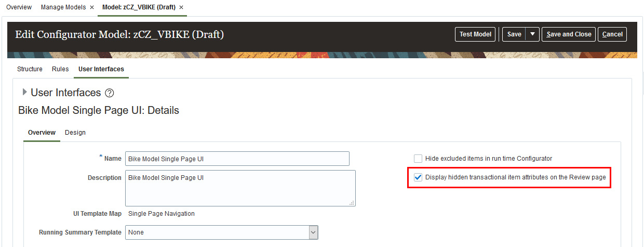Switch to the Manage Models tab
The image size is (644, 247).
click(64, 7)
